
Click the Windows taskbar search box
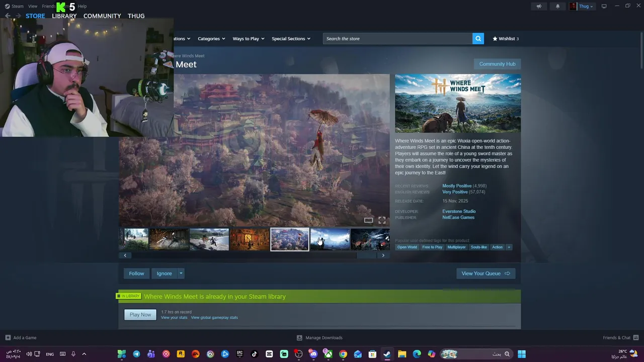click(476, 354)
